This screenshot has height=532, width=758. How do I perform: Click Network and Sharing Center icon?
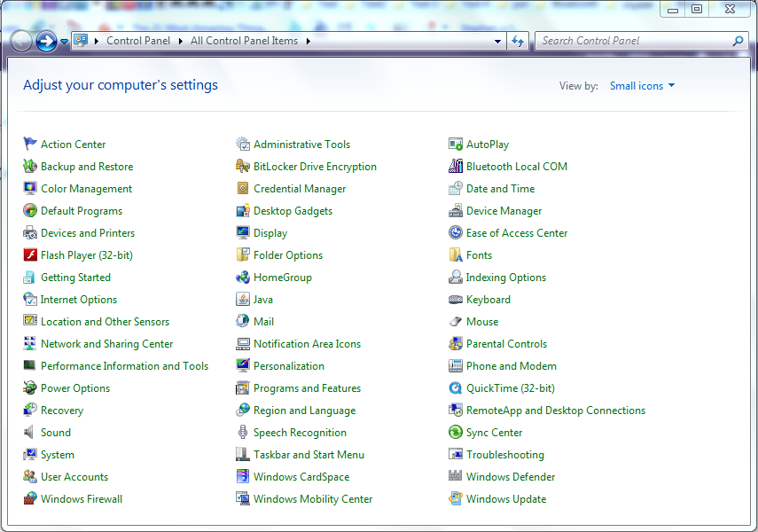tap(30, 343)
